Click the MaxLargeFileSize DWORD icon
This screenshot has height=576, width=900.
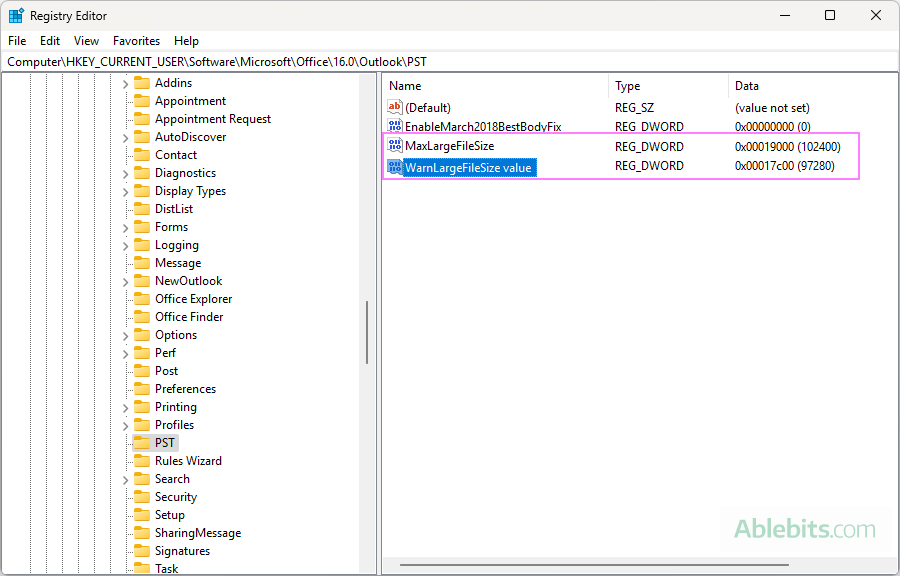(x=395, y=146)
